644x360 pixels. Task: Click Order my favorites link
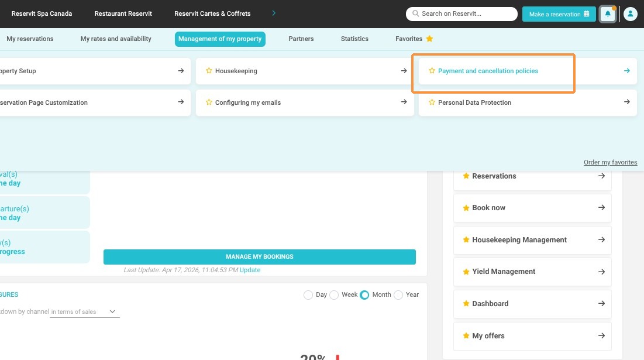pos(610,162)
